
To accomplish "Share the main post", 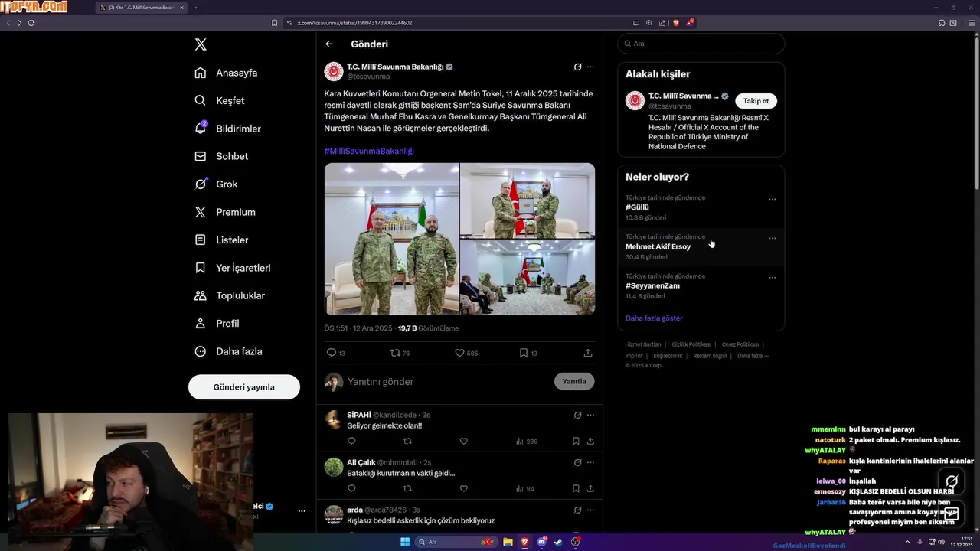I will tap(588, 353).
